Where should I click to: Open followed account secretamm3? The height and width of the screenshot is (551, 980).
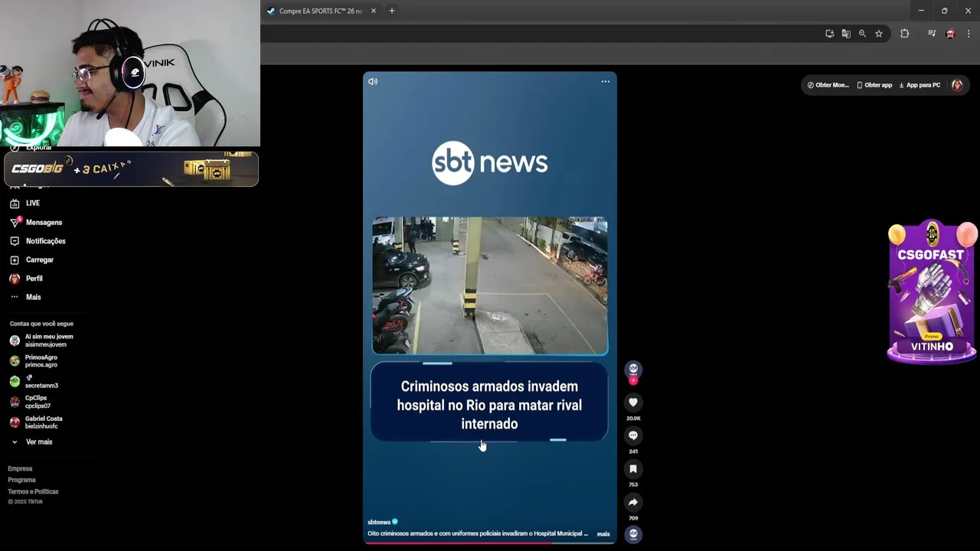click(34, 381)
